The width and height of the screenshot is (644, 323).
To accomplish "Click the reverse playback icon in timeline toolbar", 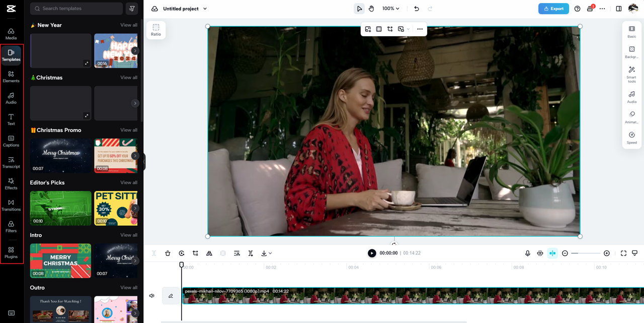I will tap(182, 253).
